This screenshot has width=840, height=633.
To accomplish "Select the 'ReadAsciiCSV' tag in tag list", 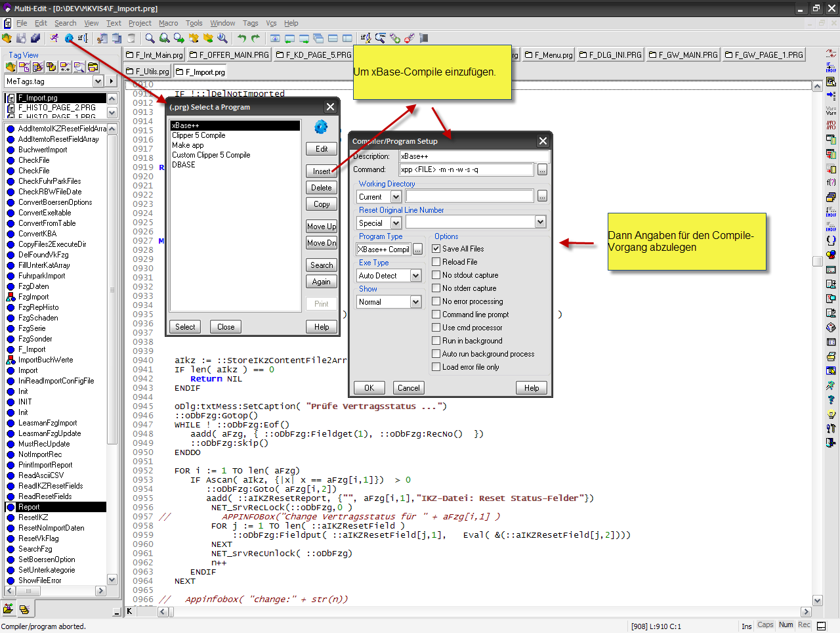I will point(41,475).
